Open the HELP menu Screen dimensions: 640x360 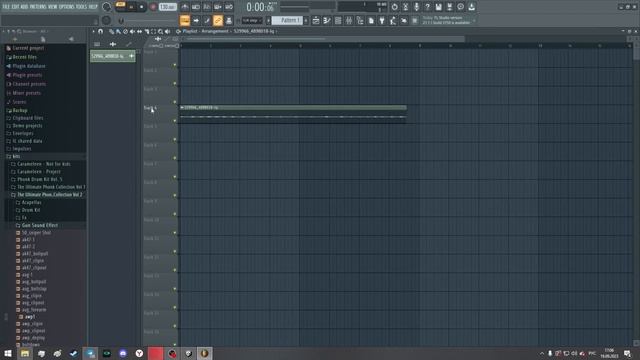point(93,7)
